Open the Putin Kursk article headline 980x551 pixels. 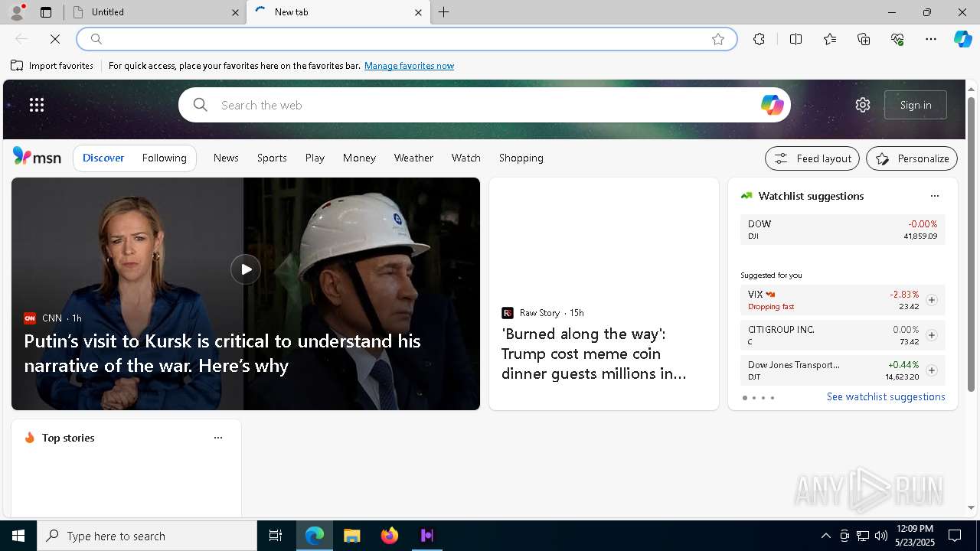(x=222, y=353)
